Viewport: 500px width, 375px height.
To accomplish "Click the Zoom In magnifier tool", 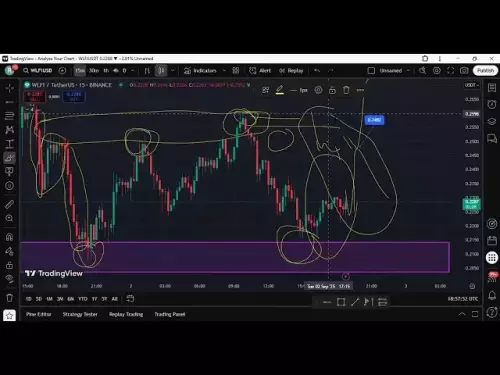I will tap(9, 218).
